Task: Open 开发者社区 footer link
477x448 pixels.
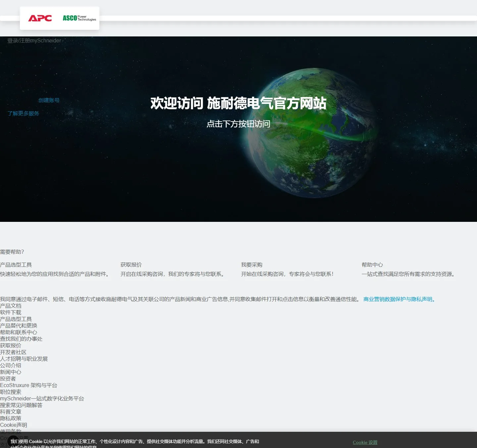Action: 13,352
